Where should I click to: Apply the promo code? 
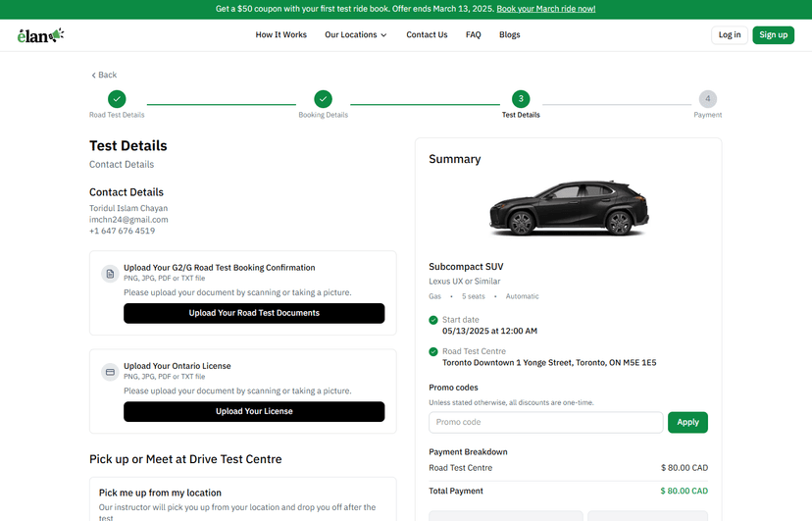click(687, 423)
